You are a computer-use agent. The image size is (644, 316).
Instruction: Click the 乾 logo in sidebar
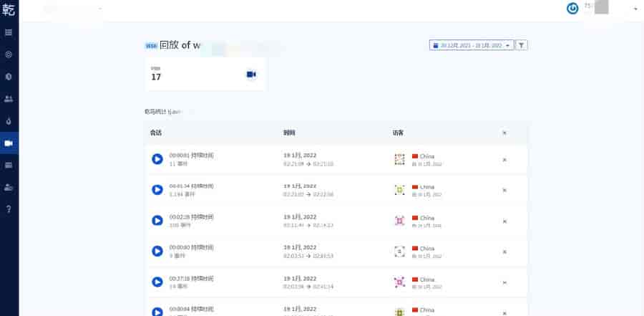9,9
